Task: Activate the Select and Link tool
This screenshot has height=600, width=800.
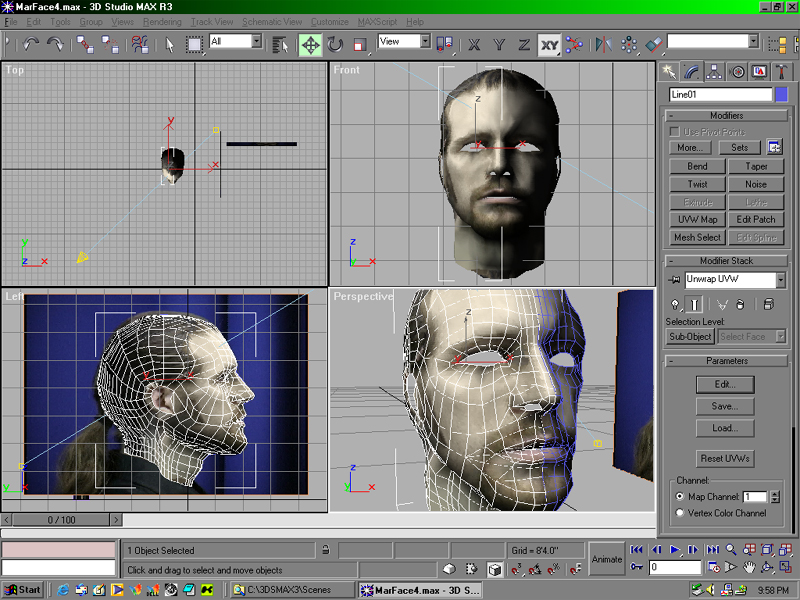Action: tap(85, 44)
